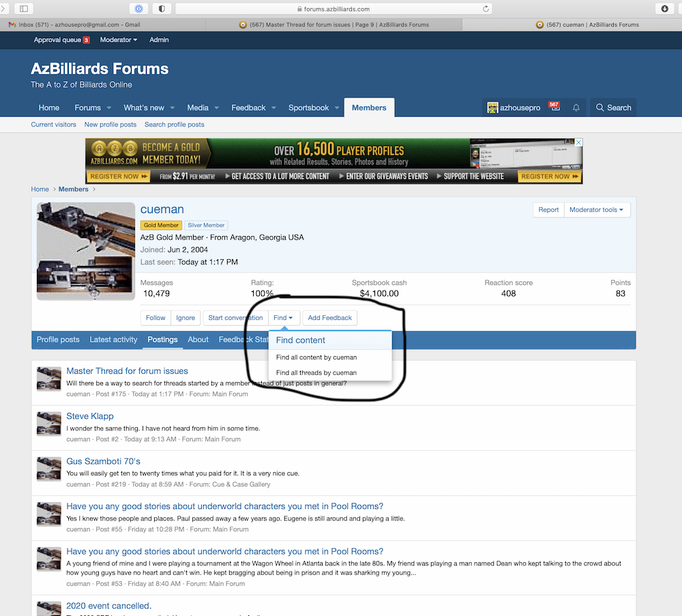Click the Silver Member badge

(206, 225)
